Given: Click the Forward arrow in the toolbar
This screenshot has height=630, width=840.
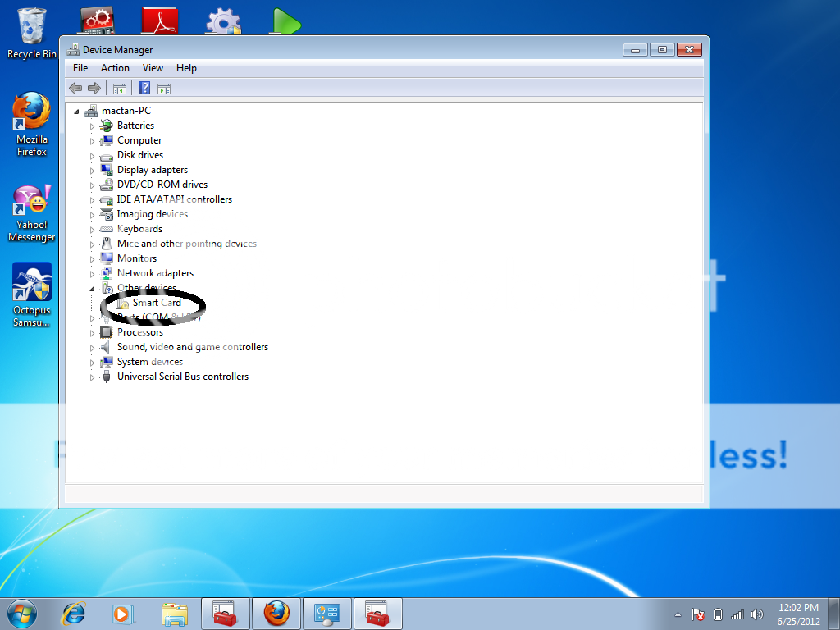Looking at the screenshot, I should click(94, 89).
